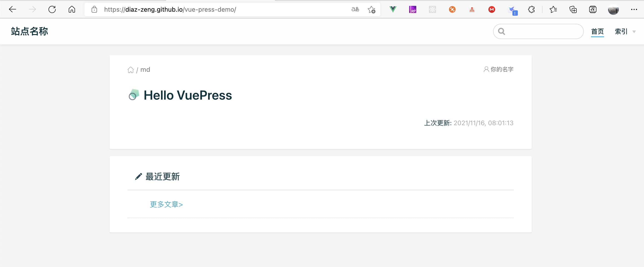The height and width of the screenshot is (267, 644).
Task: Click the search magnifier icon
Action: point(501,31)
